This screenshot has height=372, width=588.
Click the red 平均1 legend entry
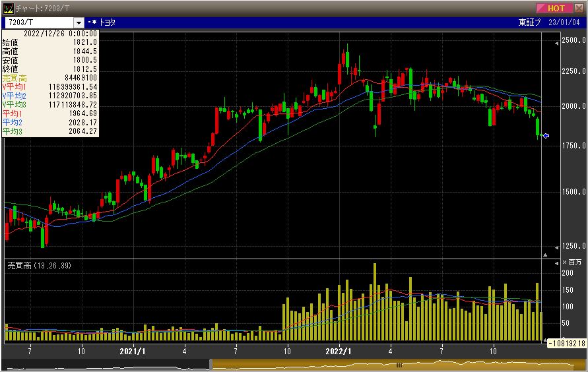point(49,113)
